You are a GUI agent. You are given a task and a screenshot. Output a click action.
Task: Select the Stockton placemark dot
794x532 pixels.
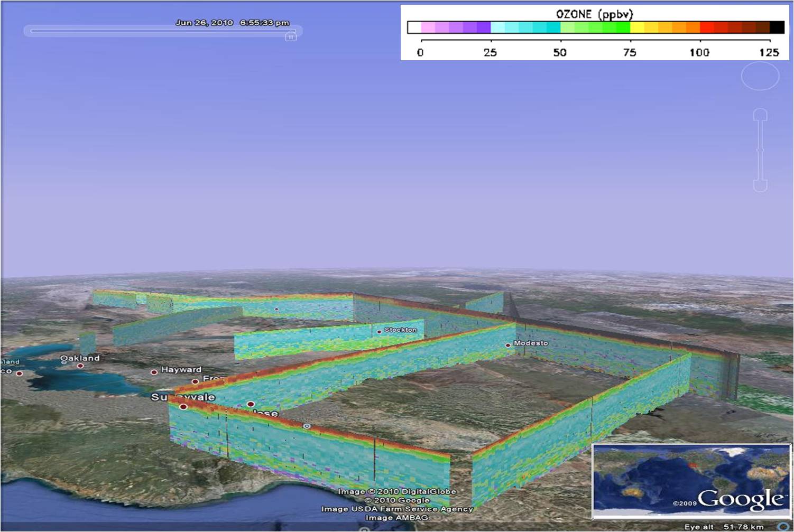click(x=379, y=332)
